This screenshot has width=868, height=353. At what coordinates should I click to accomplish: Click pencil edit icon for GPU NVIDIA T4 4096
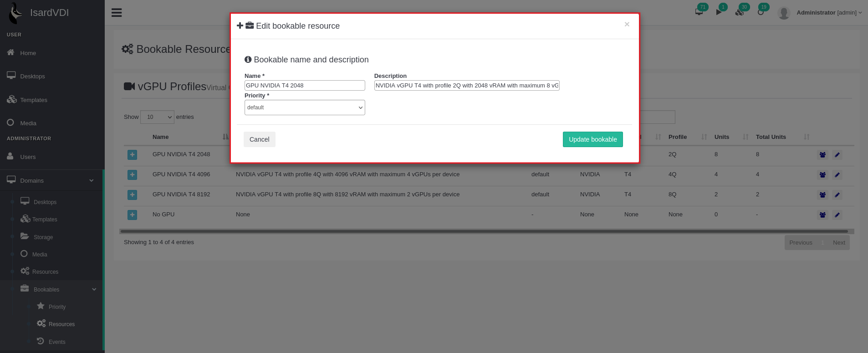tap(837, 175)
